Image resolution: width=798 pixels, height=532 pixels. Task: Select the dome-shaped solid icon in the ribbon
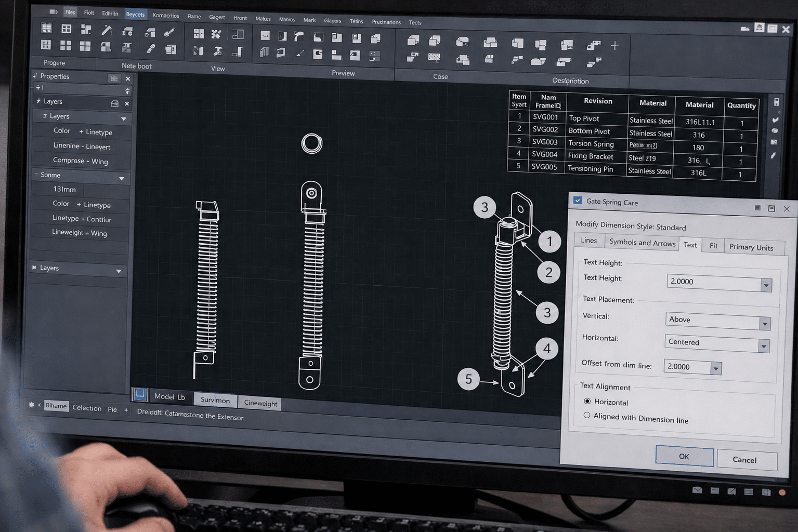click(x=538, y=61)
